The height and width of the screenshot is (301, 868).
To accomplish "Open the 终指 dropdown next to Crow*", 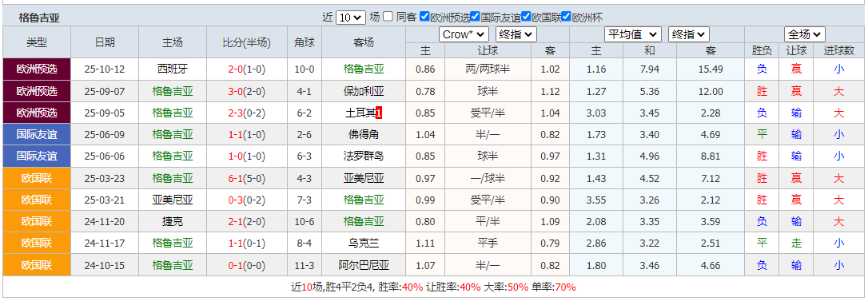I will (x=516, y=35).
